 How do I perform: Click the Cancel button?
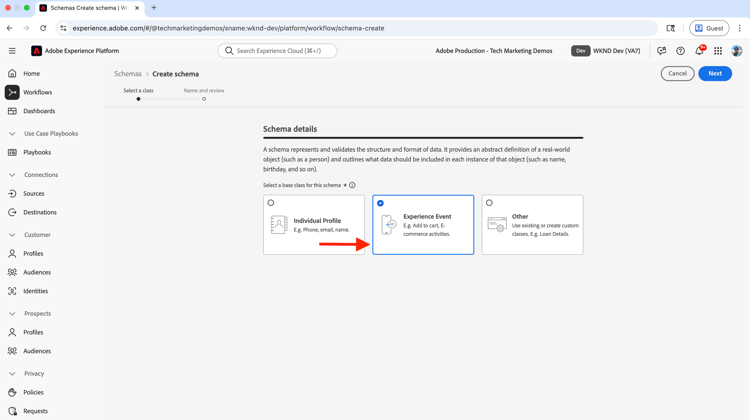point(677,73)
